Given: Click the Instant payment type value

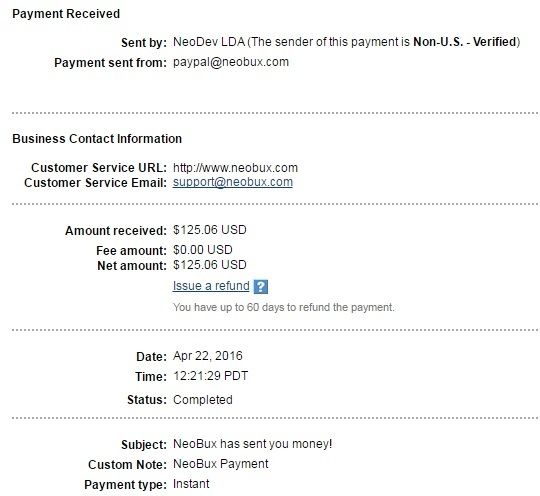Looking at the screenshot, I should (191, 484).
